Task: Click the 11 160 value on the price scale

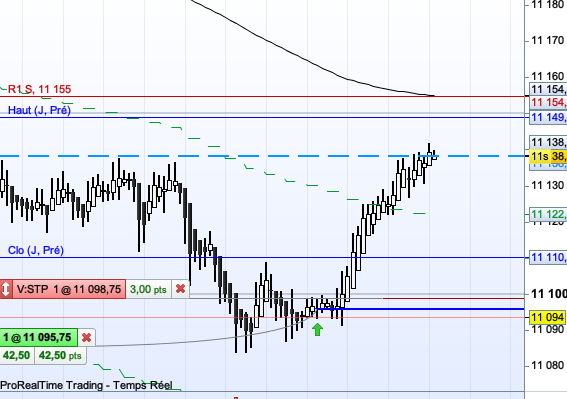Action: tap(548, 76)
